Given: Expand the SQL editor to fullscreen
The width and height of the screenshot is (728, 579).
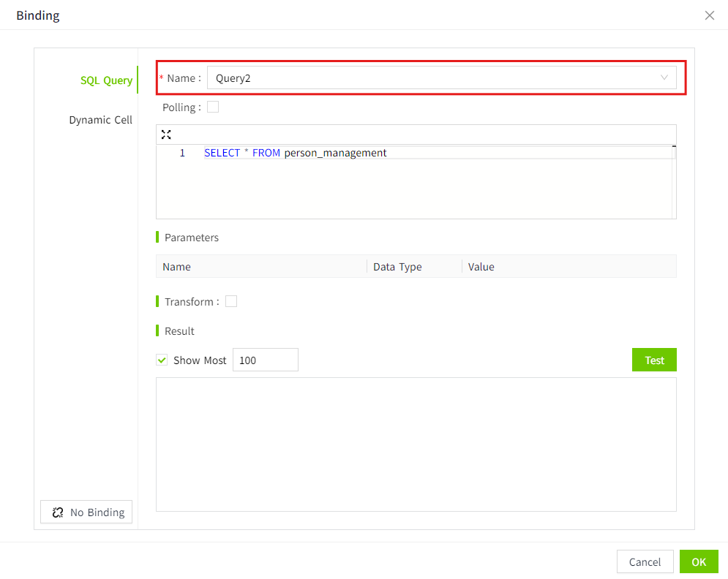Looking at the screenshot, I should (x=166, y=135).
